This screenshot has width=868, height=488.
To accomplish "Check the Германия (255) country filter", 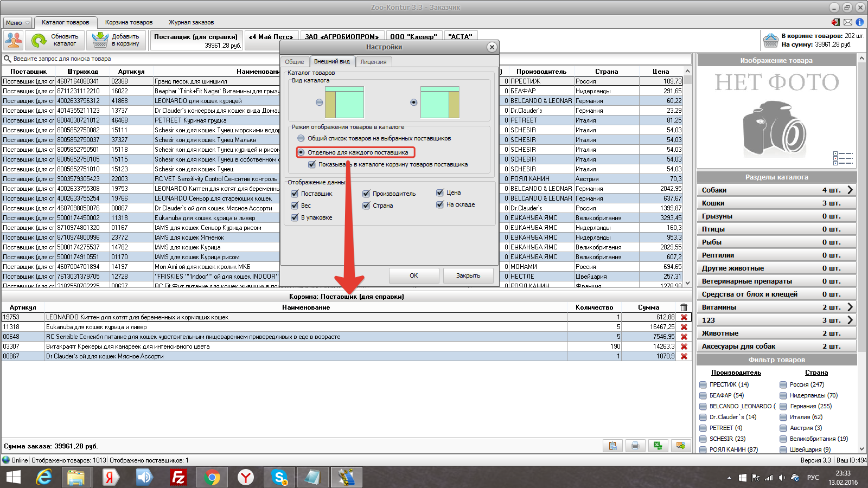I will [x=783, y=406].
